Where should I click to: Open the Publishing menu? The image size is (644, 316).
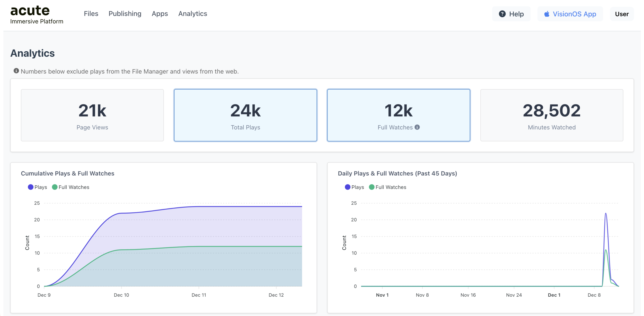pos(125,14)
